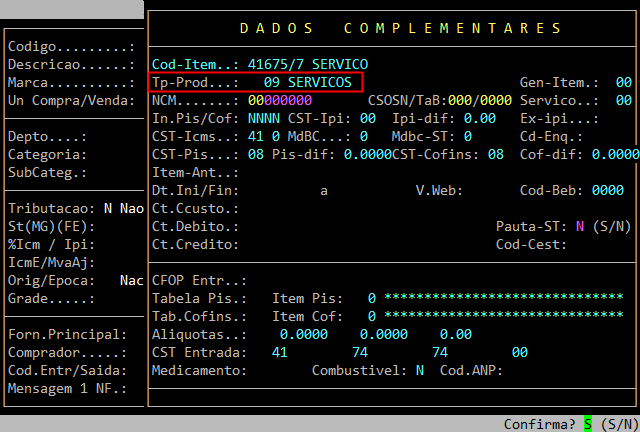Click the Cod.Entr/Saida label
This screenshot has height=432, width=640.
67,370
